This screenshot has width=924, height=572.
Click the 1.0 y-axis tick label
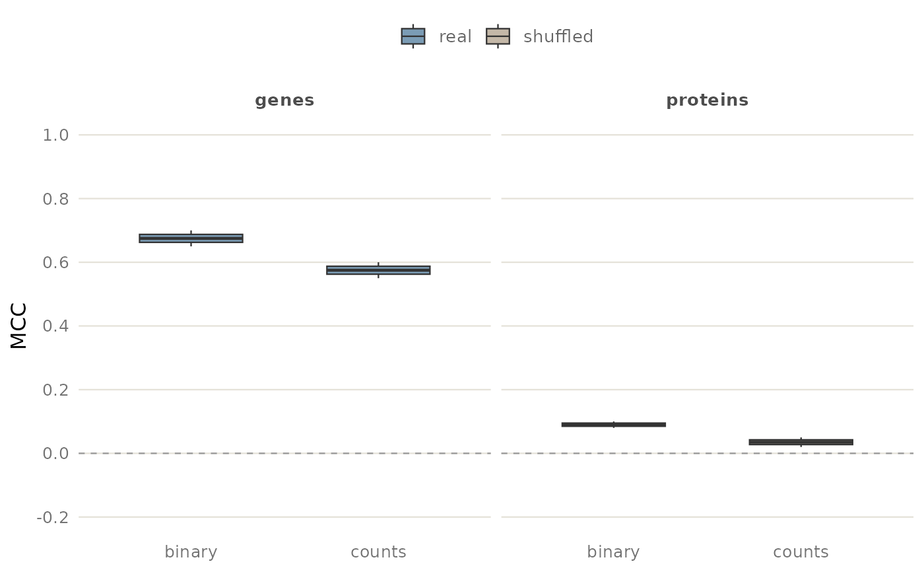click(55, 135)
